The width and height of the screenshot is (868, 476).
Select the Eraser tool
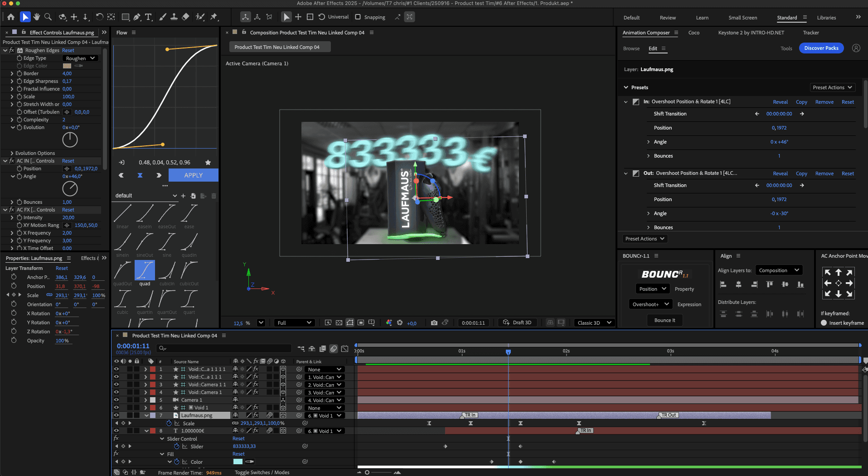185,17
